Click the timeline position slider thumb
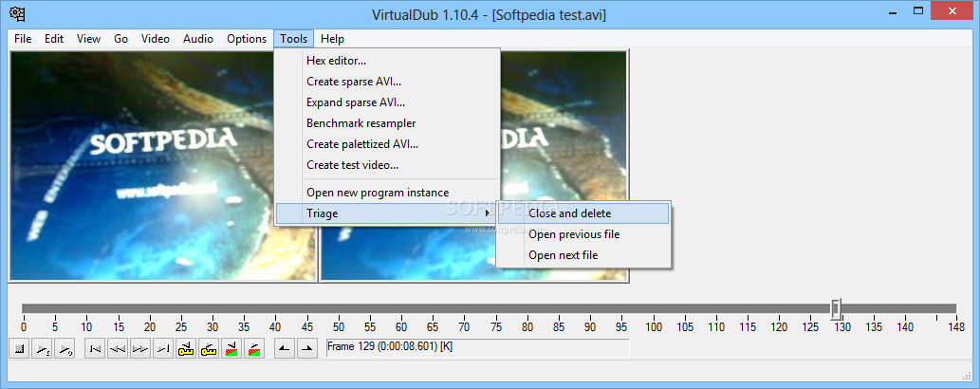This screenshot has width=980, height=389. (836, 308)
